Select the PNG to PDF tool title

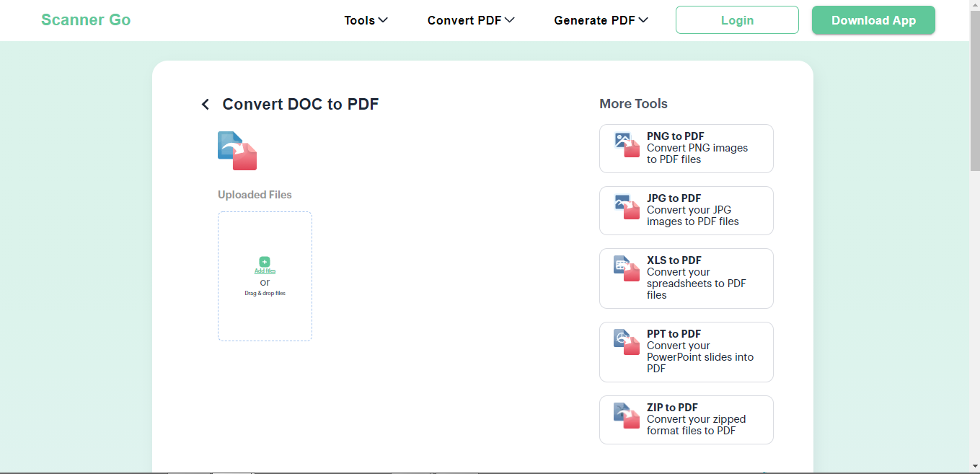(675, 136)
